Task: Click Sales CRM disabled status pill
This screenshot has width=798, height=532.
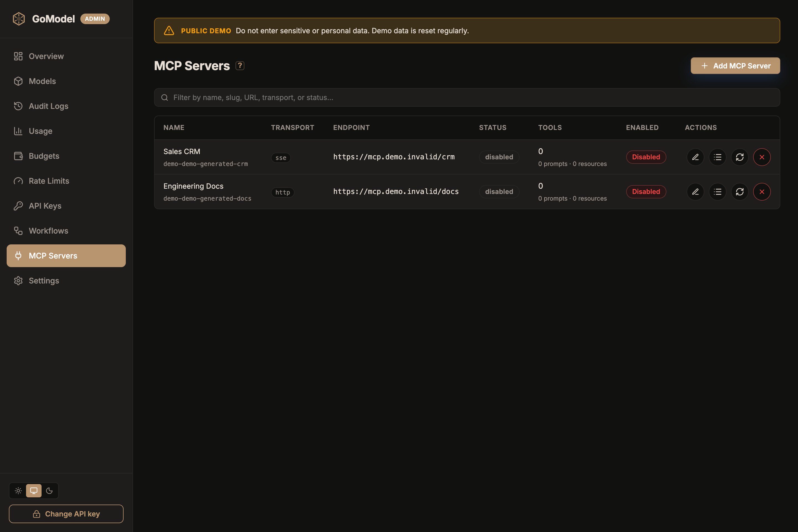Action: click(x=499, y=157)
